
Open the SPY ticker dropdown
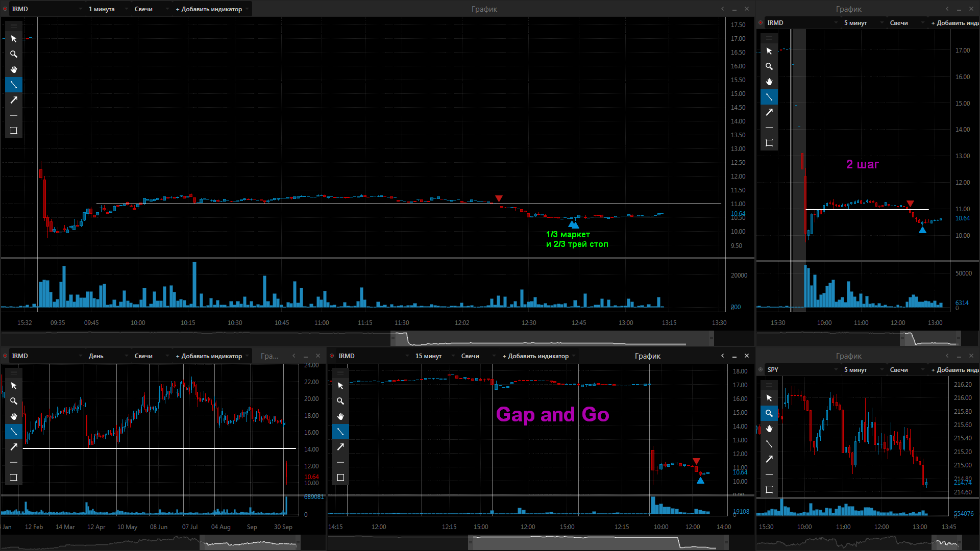[802, 370]
